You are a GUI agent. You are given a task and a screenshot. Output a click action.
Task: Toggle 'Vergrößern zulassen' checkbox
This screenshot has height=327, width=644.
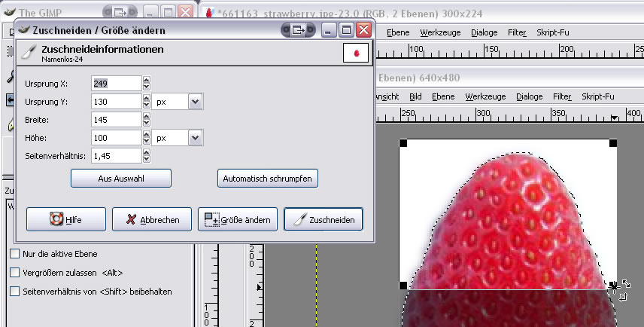tap(15, 272)
